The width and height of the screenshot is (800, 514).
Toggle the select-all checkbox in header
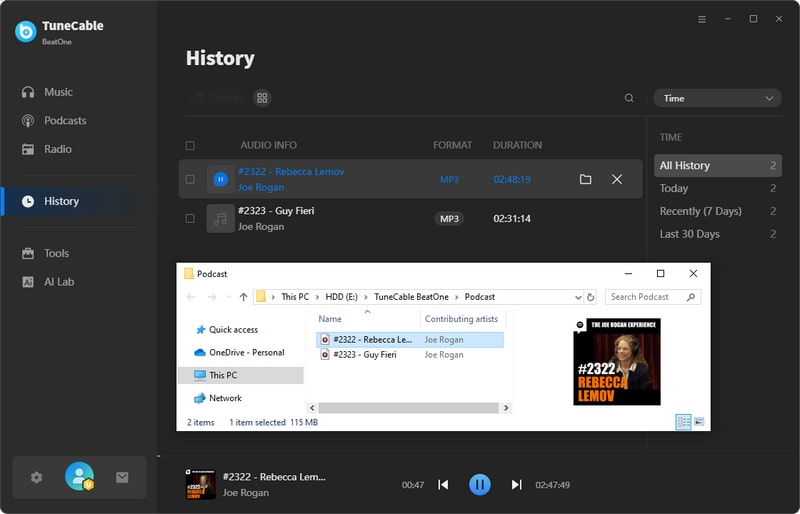pos(190,145)
